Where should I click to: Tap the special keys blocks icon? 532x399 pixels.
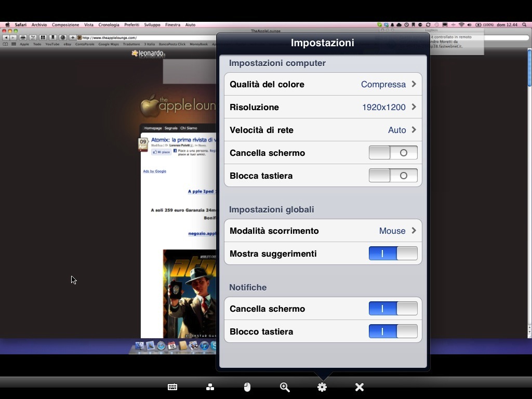coord(210,387)
